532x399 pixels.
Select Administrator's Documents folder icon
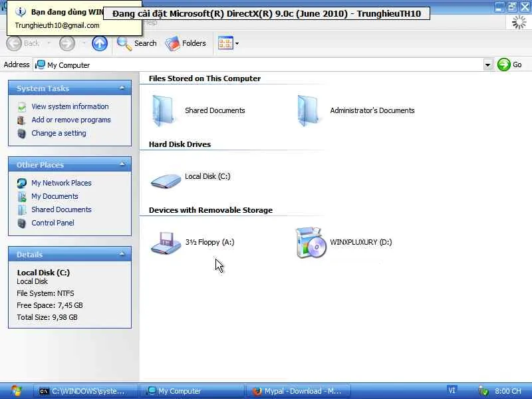[308, 110]
